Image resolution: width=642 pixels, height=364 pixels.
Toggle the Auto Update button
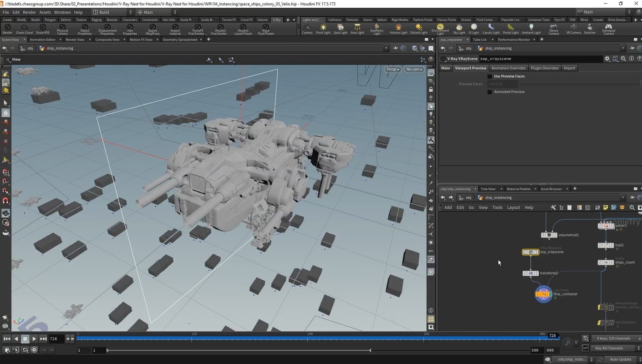620,359
